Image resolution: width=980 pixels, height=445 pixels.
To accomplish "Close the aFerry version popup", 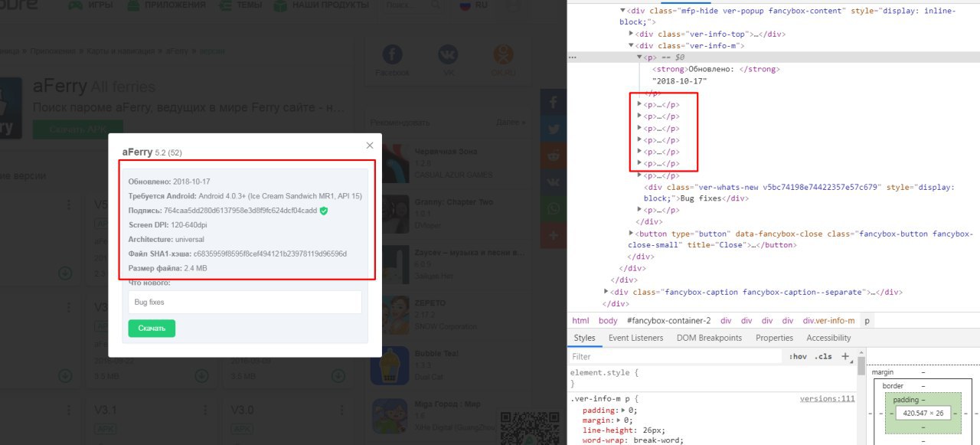I will (x=370, y=146).
